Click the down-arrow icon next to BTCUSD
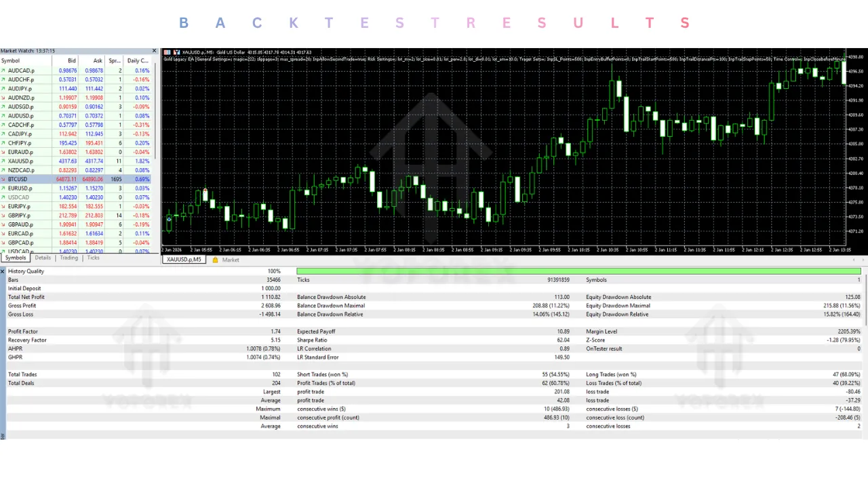 pos(3,179)
